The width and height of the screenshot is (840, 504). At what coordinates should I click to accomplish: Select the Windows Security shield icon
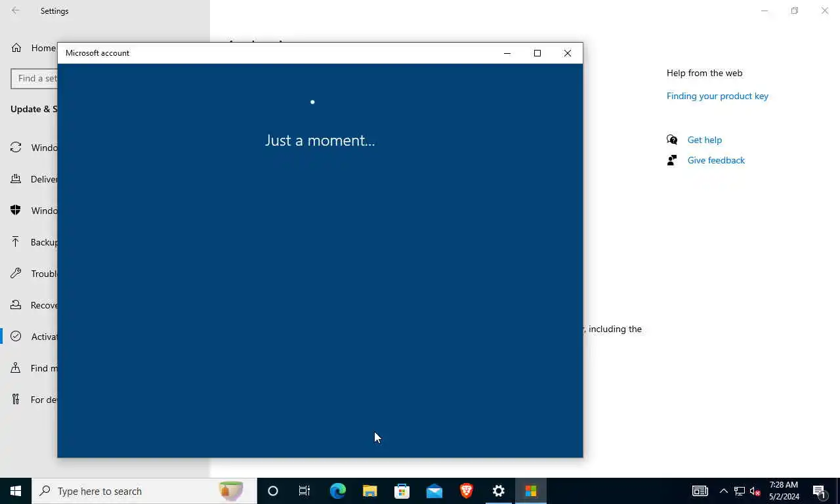pos(16,211)
